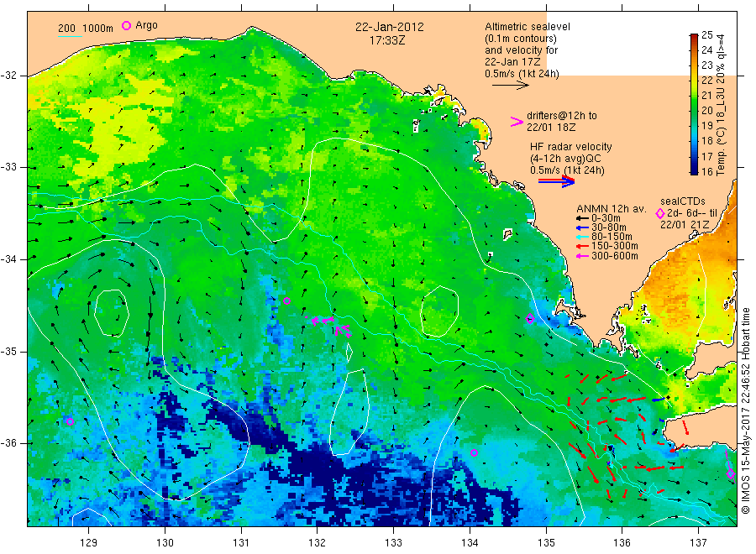Click the small closed contour near 133.6E, 34.6S
The image size is (756, 554).
click(x=439, y=311)
